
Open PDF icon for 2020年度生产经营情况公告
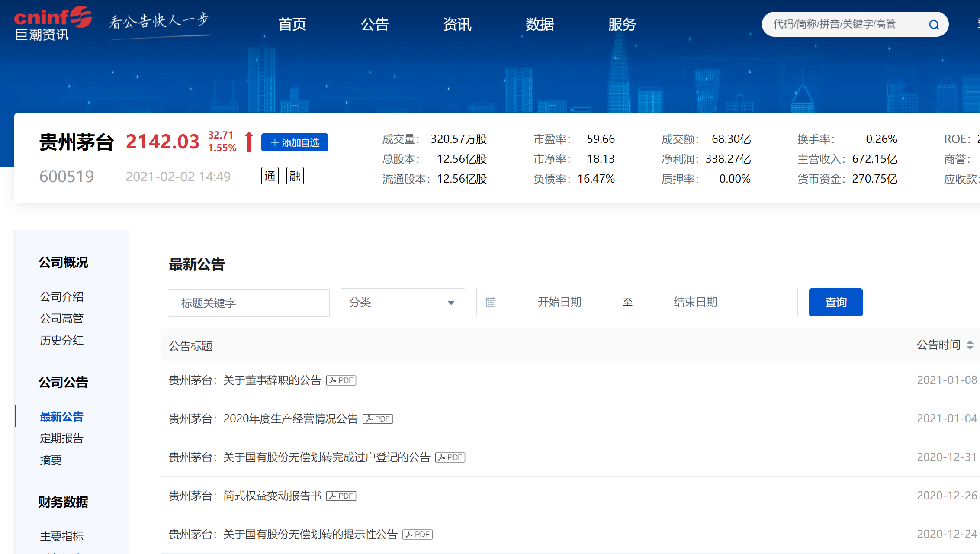[x=377, y=419]
